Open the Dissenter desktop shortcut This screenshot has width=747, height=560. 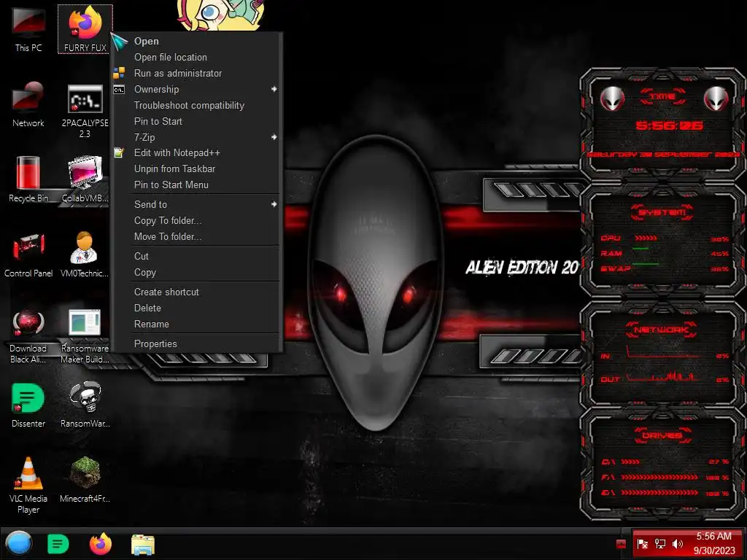(x=28, y=405)
